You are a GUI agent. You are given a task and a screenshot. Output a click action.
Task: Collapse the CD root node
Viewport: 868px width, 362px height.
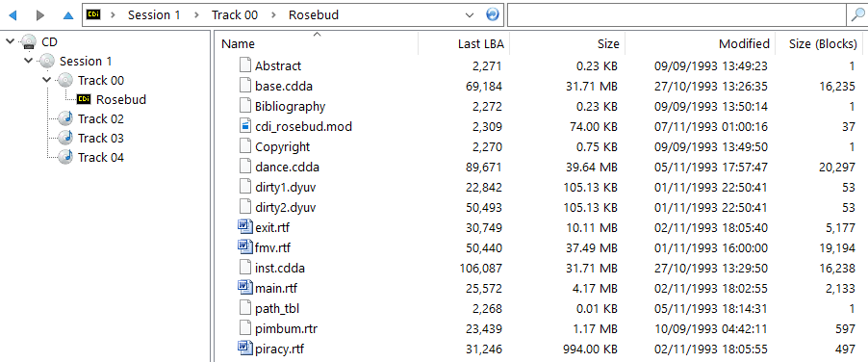10,41
